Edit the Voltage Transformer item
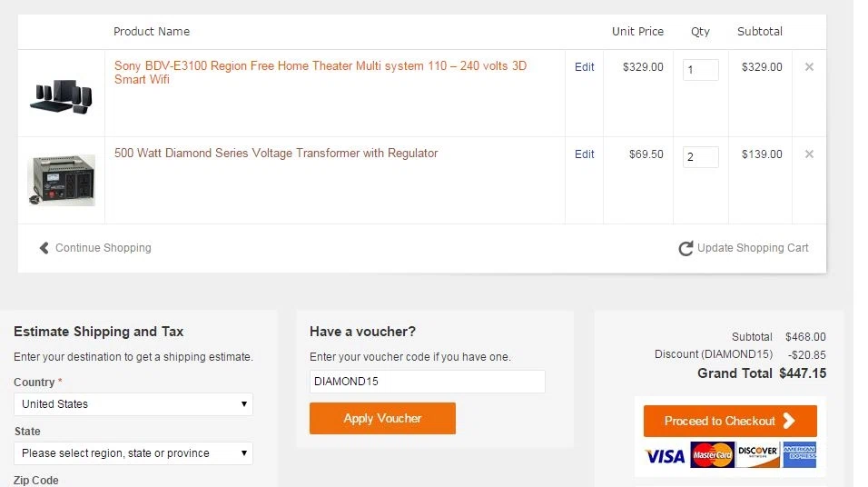 [584, 154]
